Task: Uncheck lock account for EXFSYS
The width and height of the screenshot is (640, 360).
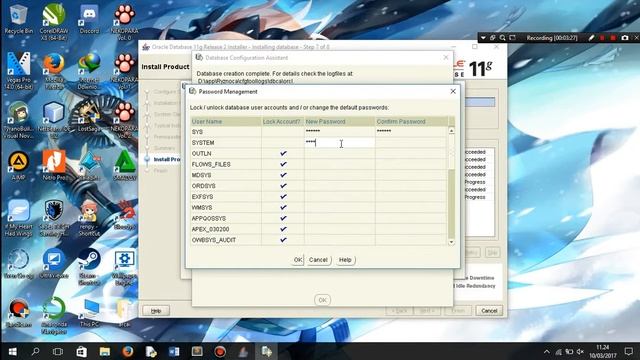Action: 283,197
